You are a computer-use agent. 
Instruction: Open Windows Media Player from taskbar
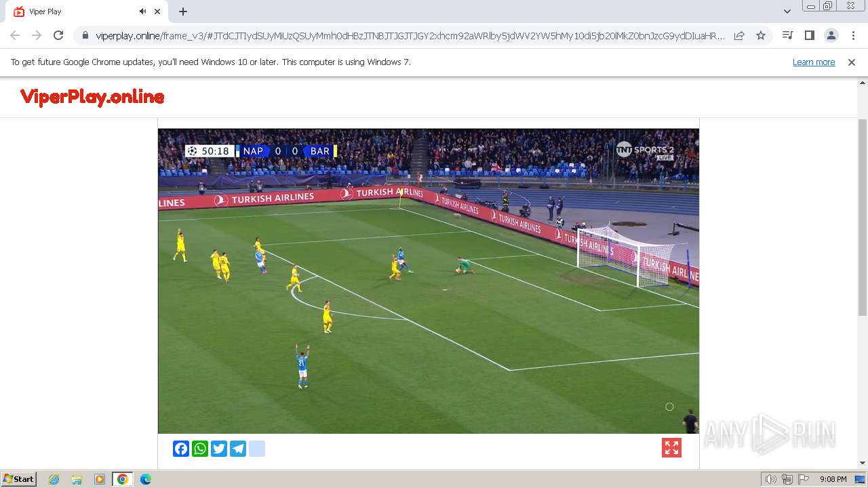pos(100,479)
